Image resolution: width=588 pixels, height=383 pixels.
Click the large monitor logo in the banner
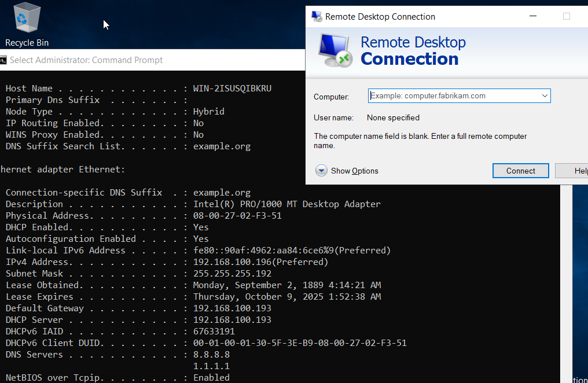[x=335, y=51]
